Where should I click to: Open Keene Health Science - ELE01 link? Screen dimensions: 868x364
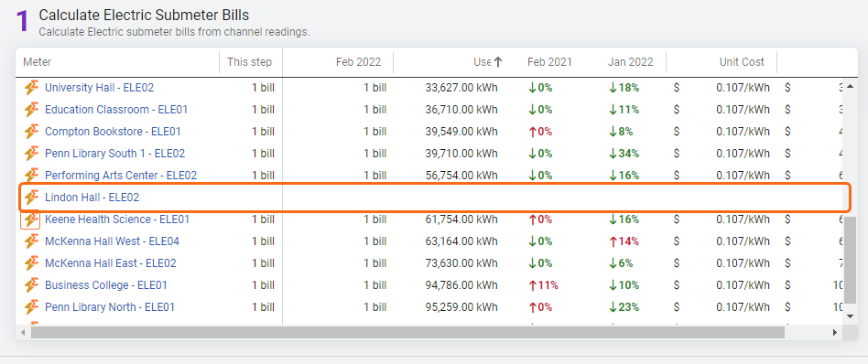click(x=117, y=219)
